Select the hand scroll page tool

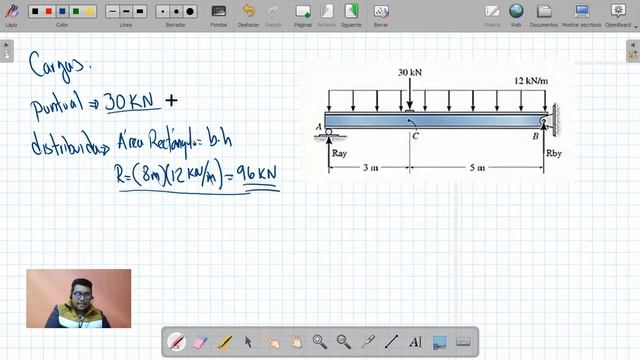(x=296, y=342)
